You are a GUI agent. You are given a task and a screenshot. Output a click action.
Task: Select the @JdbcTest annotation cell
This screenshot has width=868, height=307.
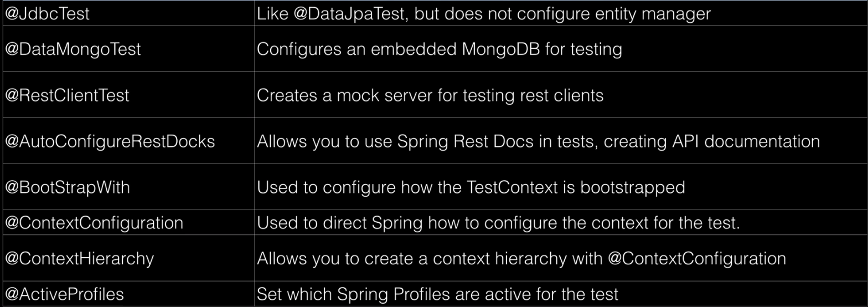128,14
